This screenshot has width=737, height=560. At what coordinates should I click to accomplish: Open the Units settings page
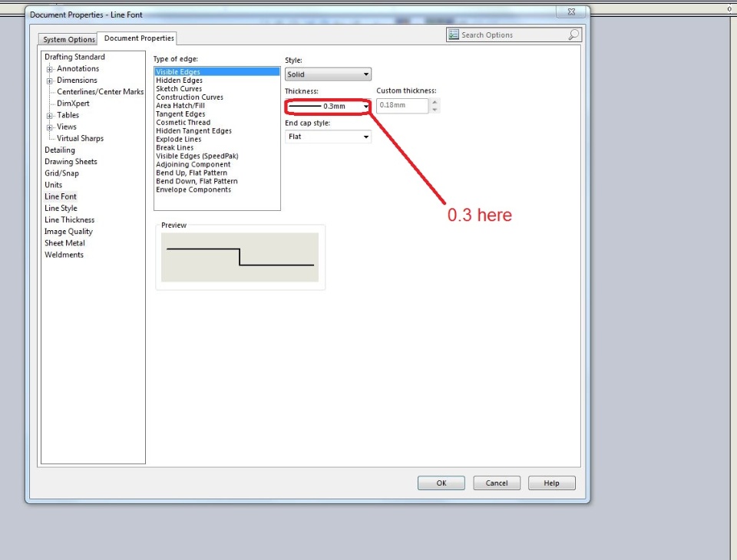pyautogui.click(x=53, y=185)
